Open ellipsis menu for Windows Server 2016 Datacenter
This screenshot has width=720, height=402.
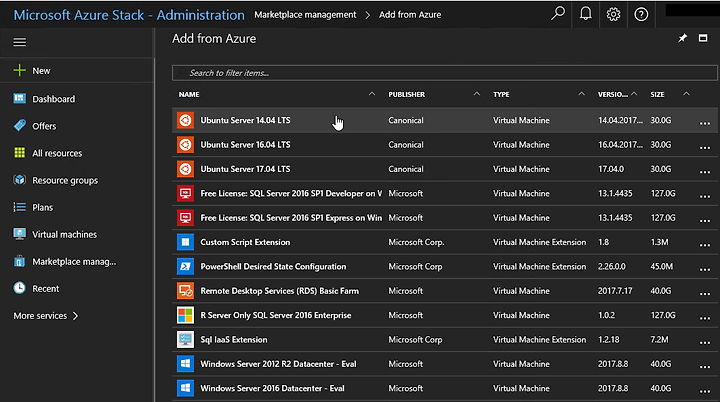coord(705,391)
